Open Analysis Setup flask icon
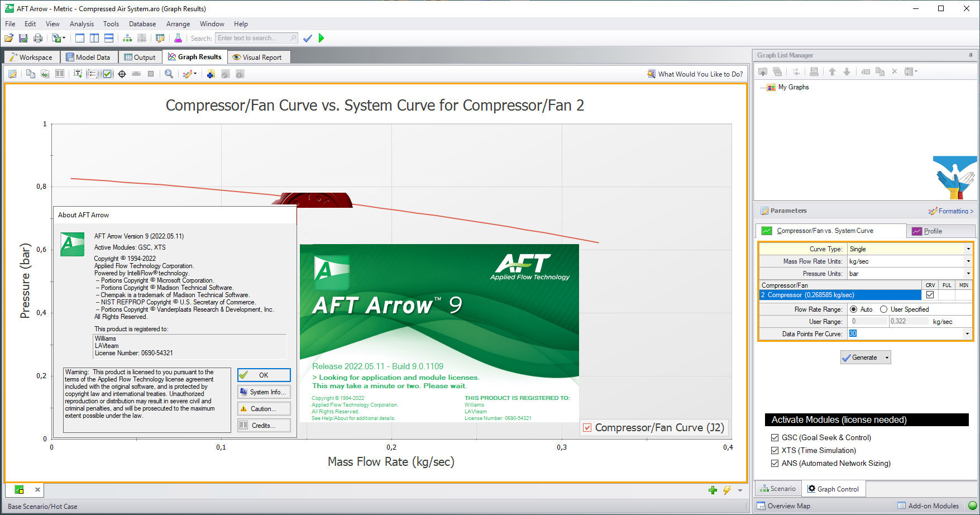 [x=178, y=38]
